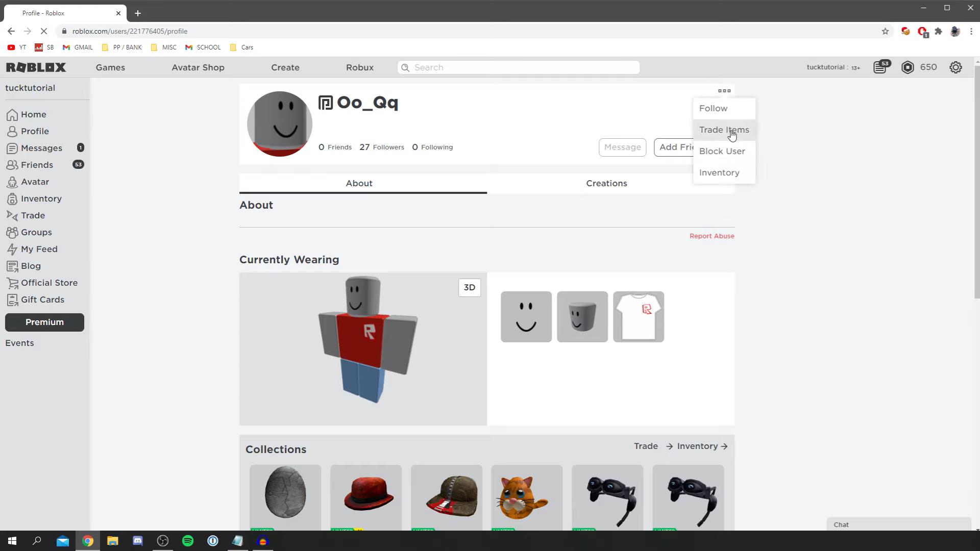Open the Robux balance icon
The height and width of the screenshot is (551, 980).
click(x=908, y=67)
